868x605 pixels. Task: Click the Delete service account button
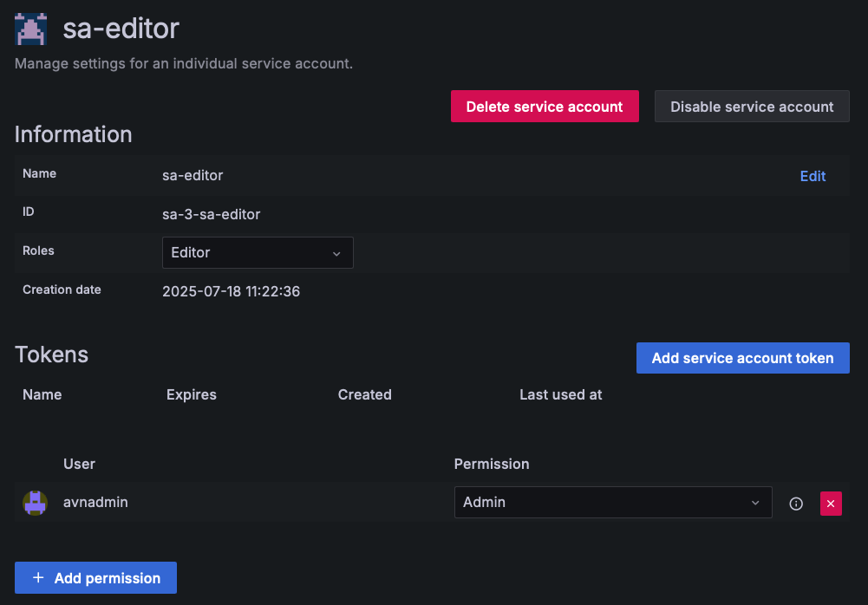pos(545,107)
